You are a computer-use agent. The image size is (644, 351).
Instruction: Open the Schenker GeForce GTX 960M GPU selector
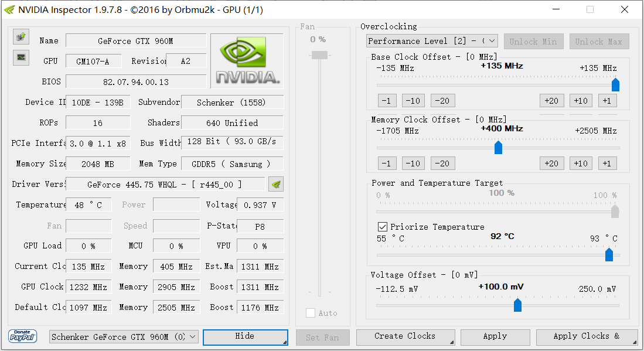click(x=124, y=337)
